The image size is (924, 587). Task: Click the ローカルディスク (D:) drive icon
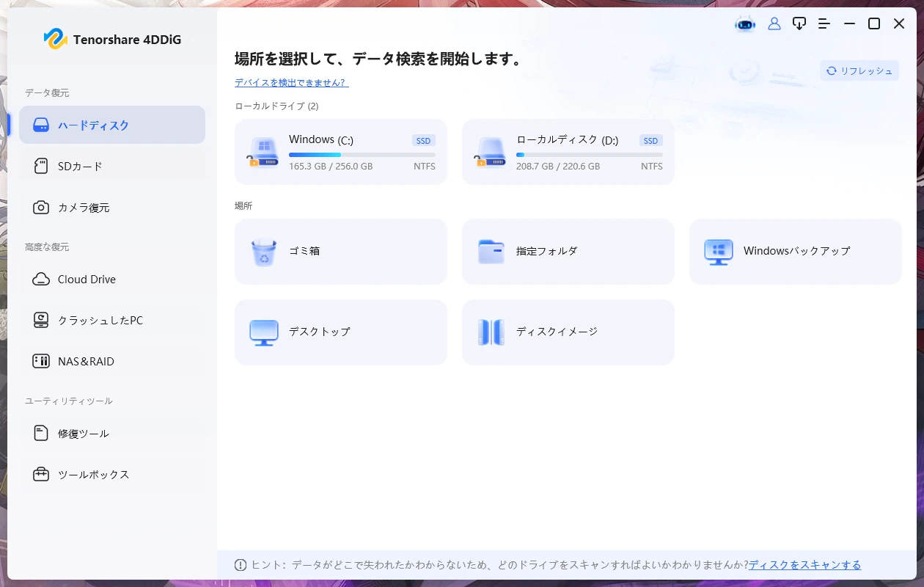tap(490, 152)
